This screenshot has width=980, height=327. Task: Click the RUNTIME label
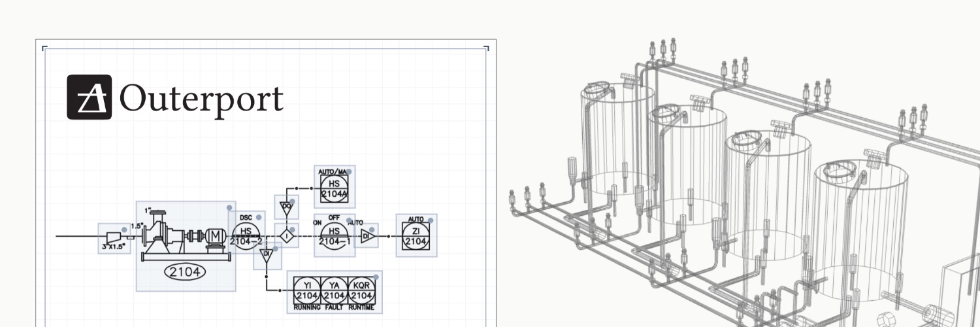click(361, 307)
